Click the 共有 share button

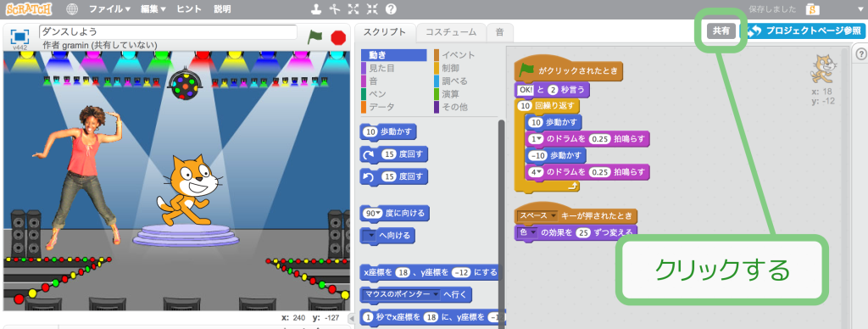[721, 31]
